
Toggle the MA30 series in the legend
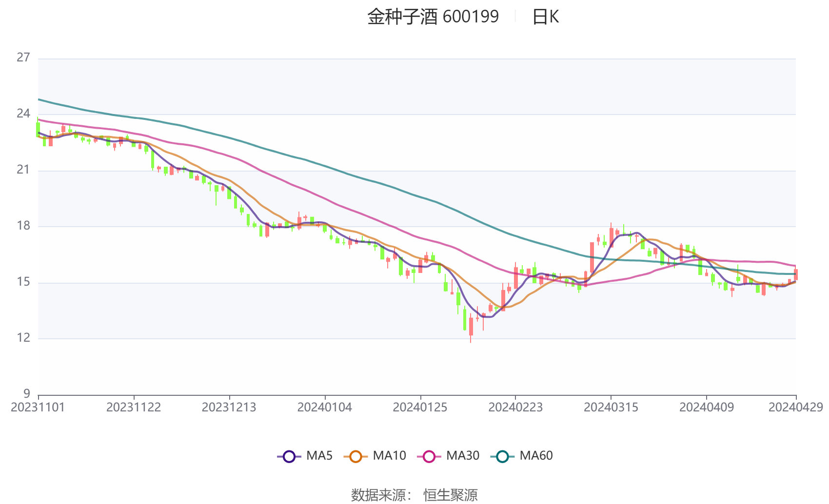coord(449,456)
